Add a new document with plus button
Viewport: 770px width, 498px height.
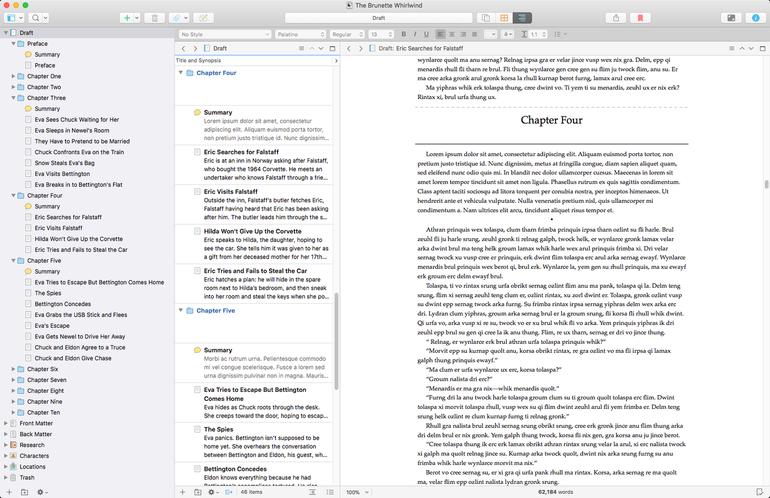pos(127,18)
